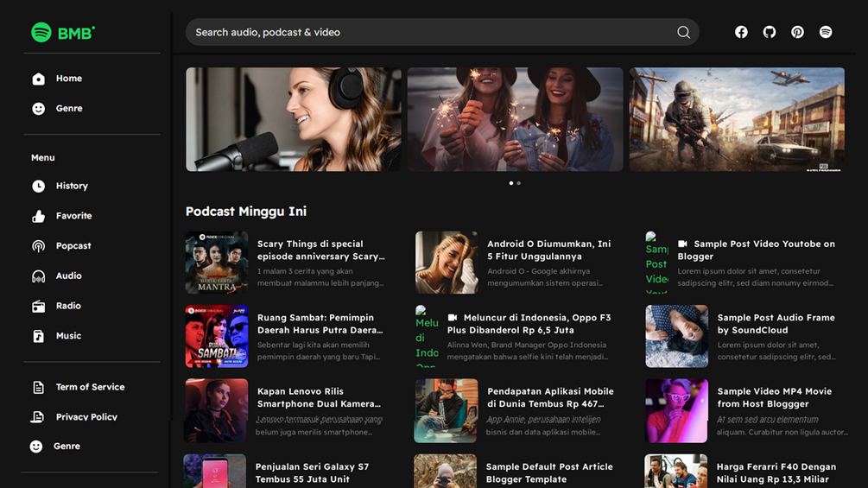Click the search audio, podcast & video field

(442, 32)
